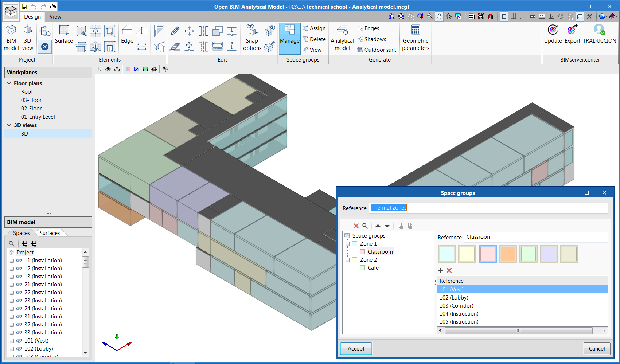
Task: Collapse the Floor plans tree node
Action: [9, 83]
